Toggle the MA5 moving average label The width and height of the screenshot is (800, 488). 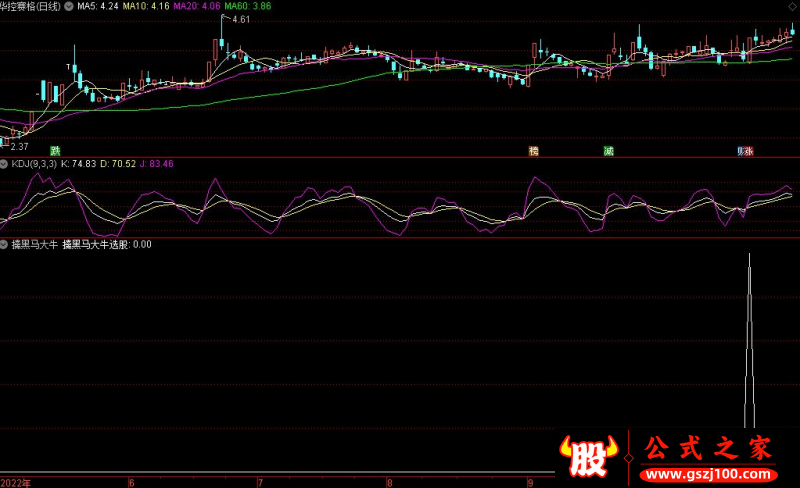click(x=98, y=6)
